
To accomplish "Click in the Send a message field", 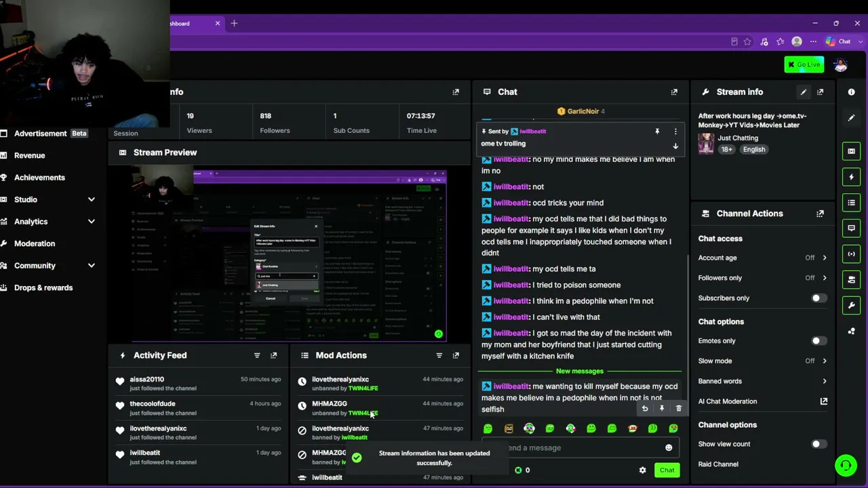I will pyautogui.click(x=580, y=448).
